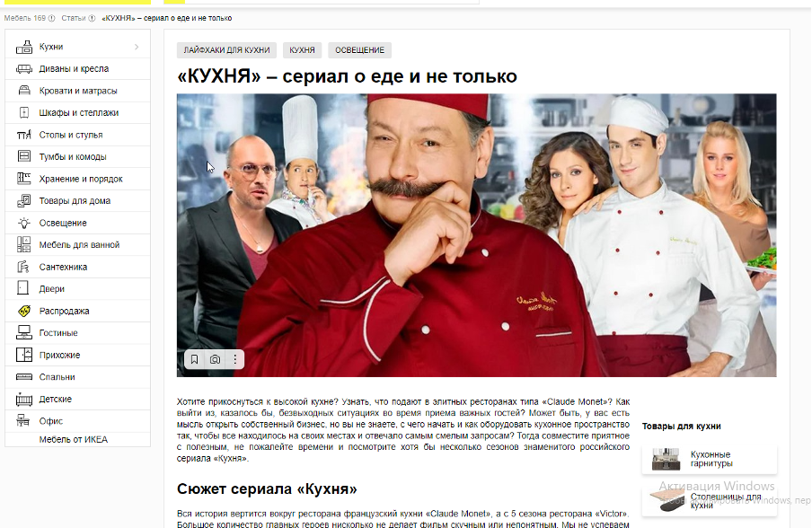Click the camera icon on article image

(215, 359)
